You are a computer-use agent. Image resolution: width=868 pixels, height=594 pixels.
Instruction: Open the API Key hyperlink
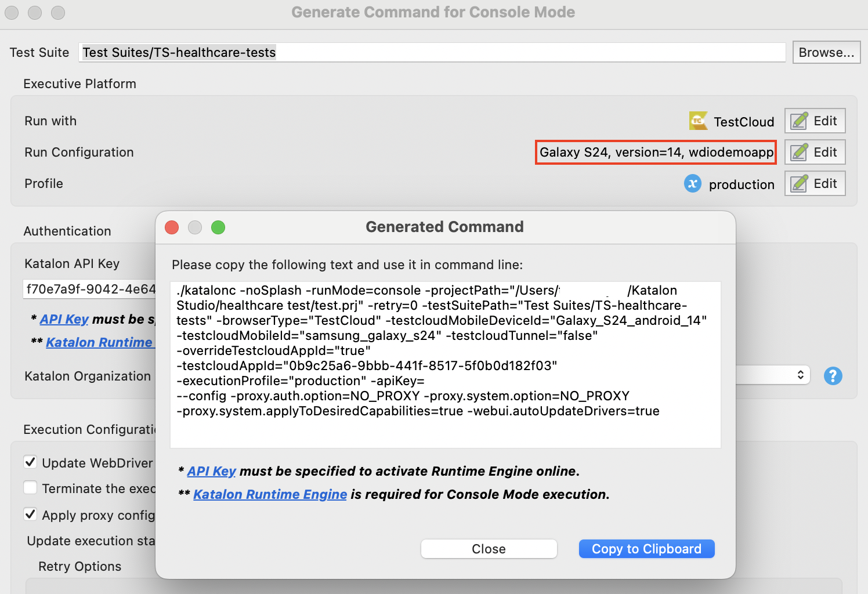tap(212, 471)
